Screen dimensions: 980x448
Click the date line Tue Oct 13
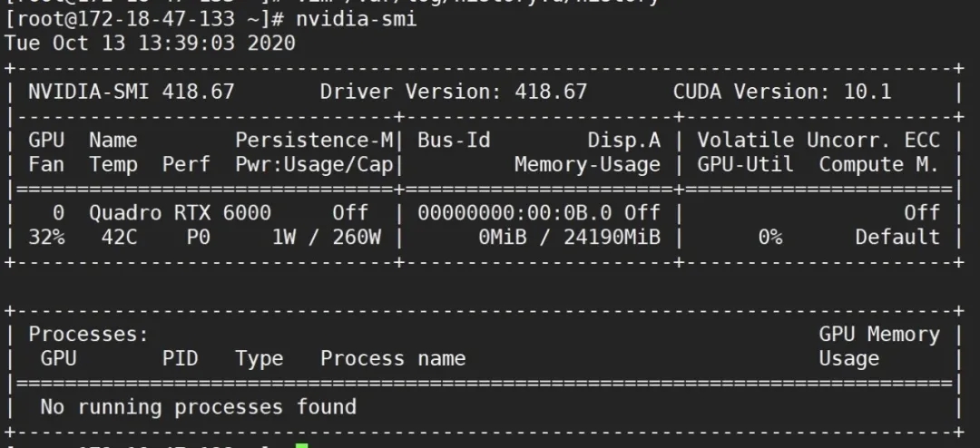coord(150,44)
